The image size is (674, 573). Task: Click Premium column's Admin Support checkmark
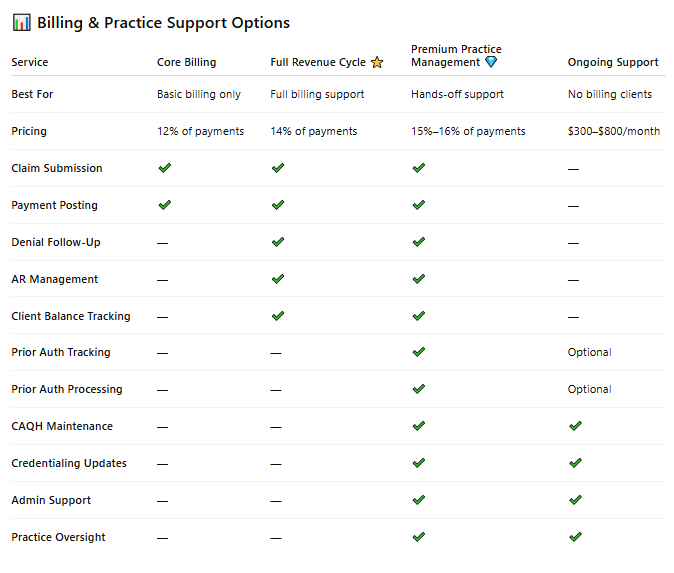(419, 499)
